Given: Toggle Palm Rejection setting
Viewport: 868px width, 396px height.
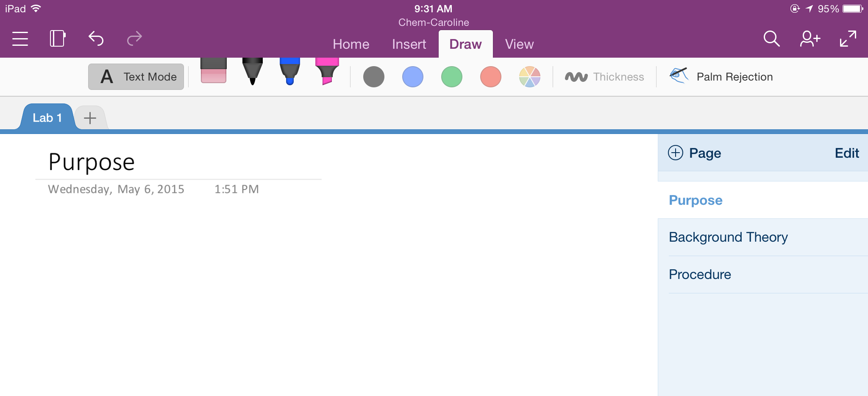Looking at the screenshot, I should coord(721,77).
